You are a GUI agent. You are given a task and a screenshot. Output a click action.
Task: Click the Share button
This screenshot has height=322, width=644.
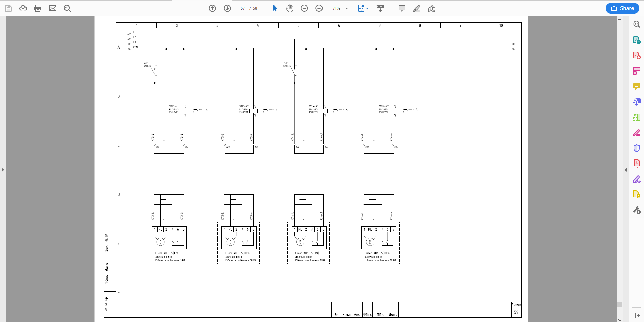[x=623, y=8]
